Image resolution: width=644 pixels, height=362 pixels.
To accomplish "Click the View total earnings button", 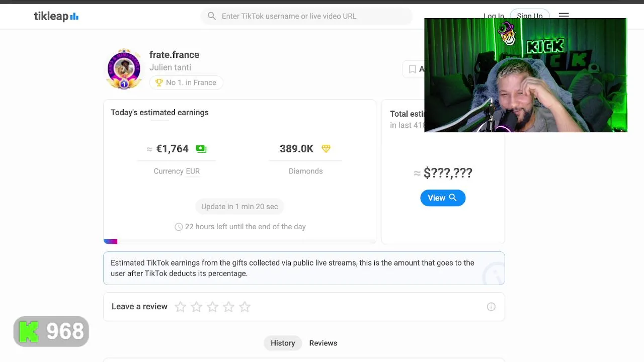I will (443, 198).
